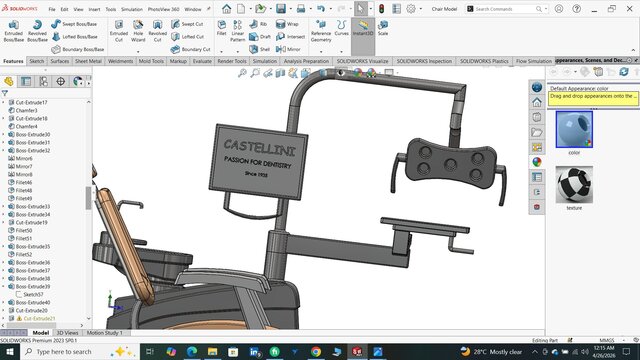
Task: Activate the Revolved Cut tool
Action: point(158,31)
